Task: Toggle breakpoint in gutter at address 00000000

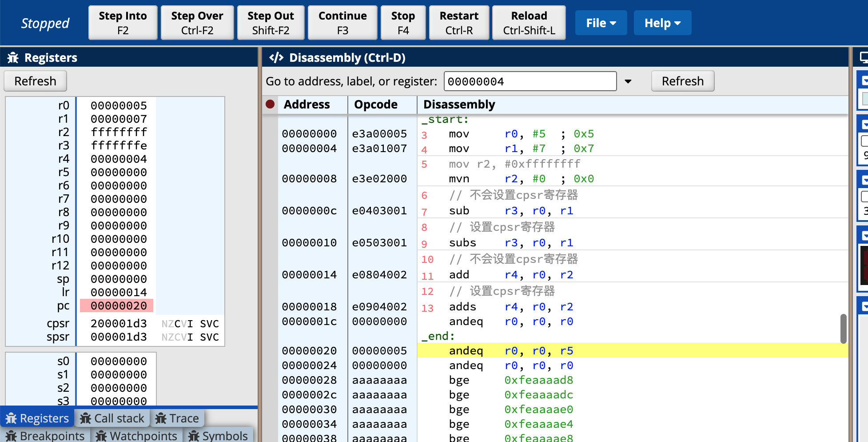Action: click(x=270, y=134)
